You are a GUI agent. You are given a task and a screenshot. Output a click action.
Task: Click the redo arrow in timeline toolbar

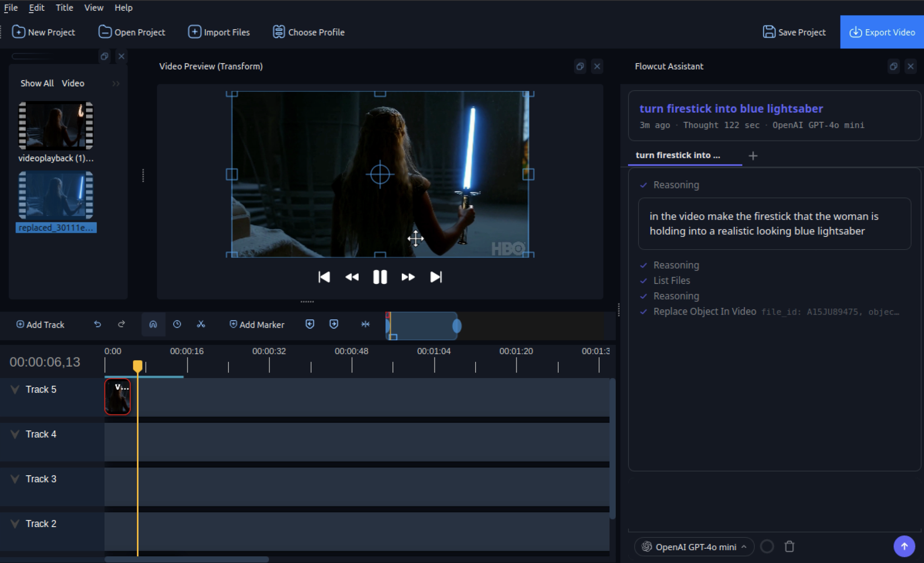pos(121,324)
